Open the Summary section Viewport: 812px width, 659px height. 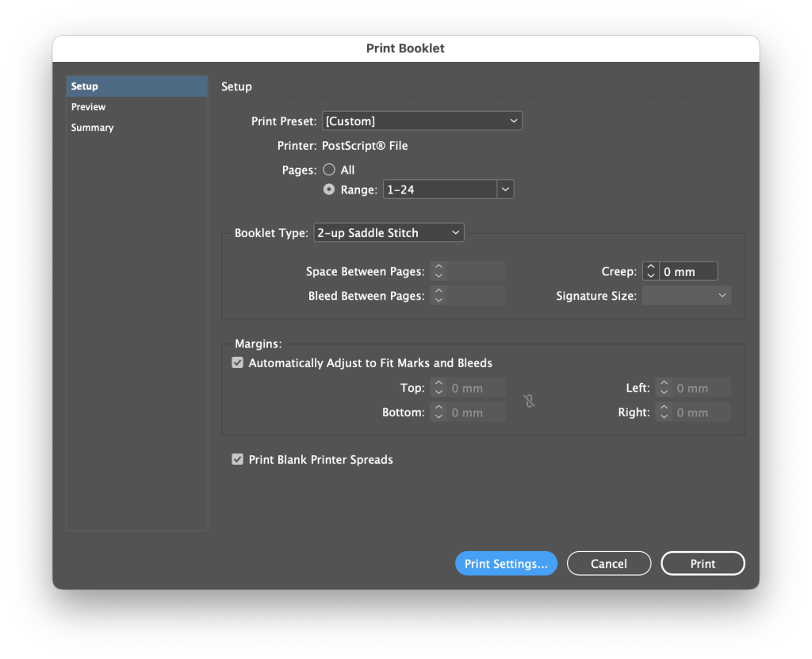(92, 128)
